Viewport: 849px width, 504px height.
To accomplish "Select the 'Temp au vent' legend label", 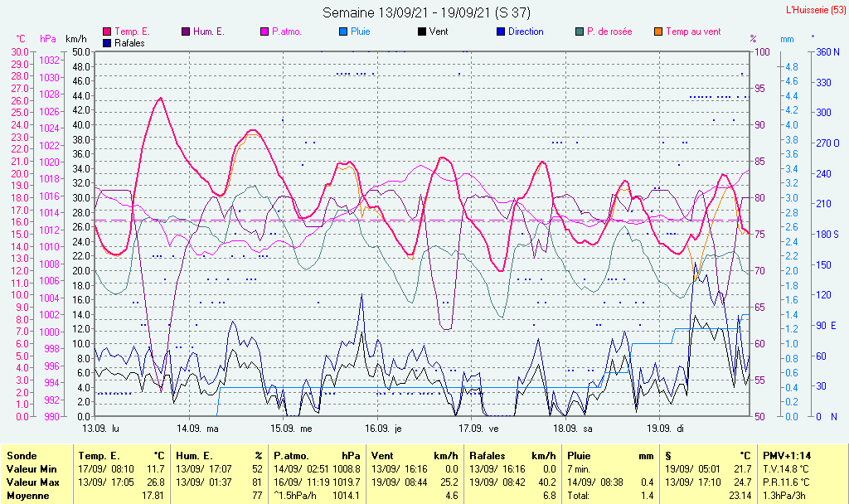I will (x=693, y=32).
